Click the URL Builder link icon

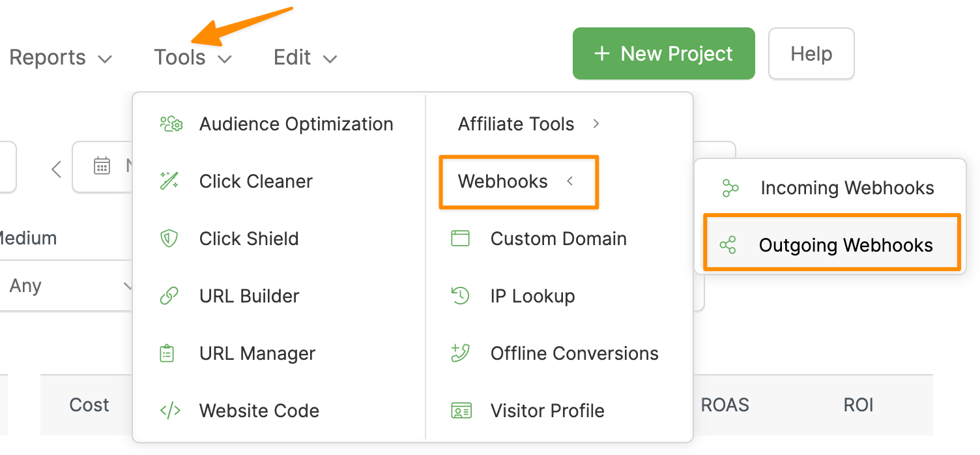click(x=169, y=296)
